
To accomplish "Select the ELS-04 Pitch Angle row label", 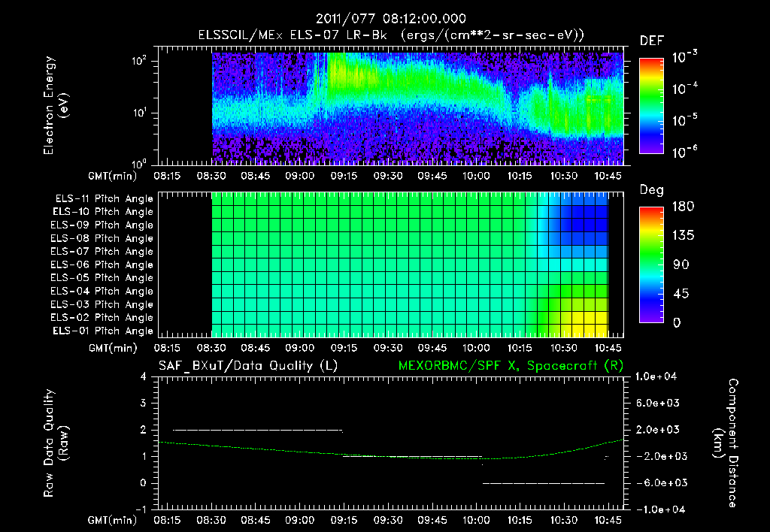I will [102, 292].
